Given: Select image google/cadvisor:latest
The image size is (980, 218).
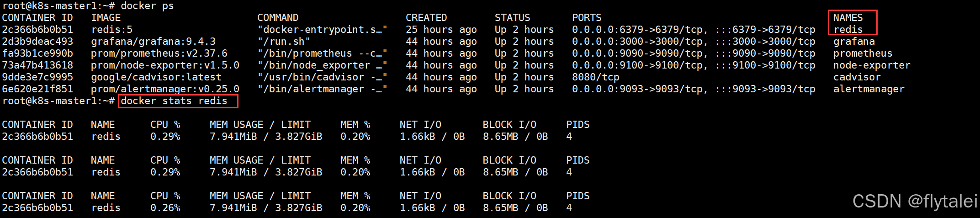Looking at the screenshot, I should point(156,77).
